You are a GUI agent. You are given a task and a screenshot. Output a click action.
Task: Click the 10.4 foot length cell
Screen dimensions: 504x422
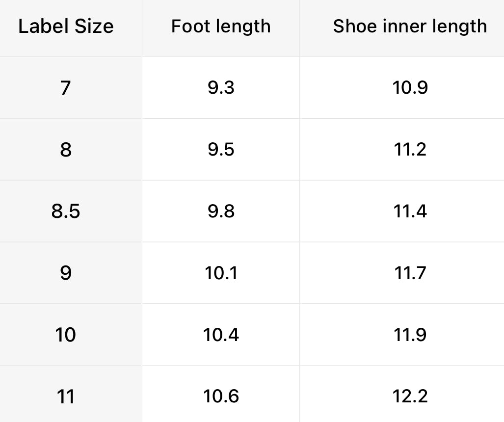tap(221, 335)
